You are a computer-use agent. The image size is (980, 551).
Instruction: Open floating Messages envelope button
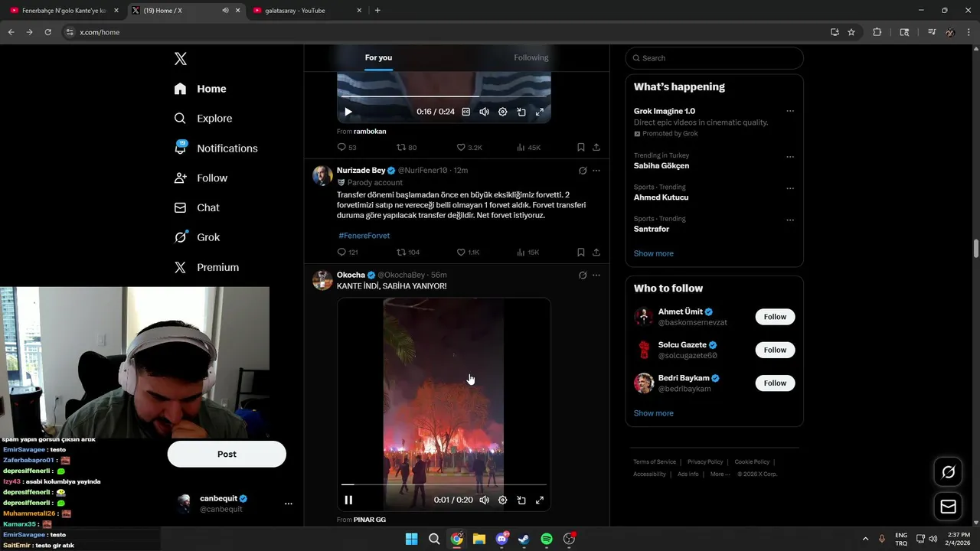tap(948, 507)
